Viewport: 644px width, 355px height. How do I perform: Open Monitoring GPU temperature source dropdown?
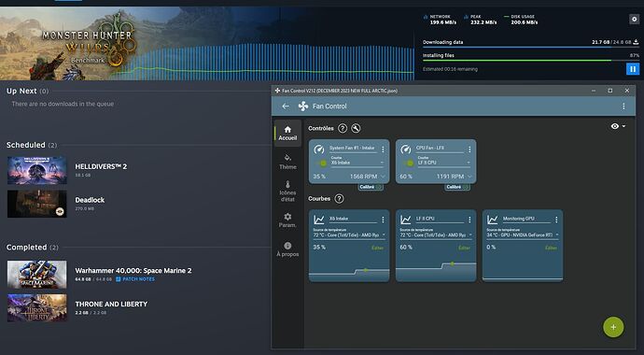pos(523,235)
